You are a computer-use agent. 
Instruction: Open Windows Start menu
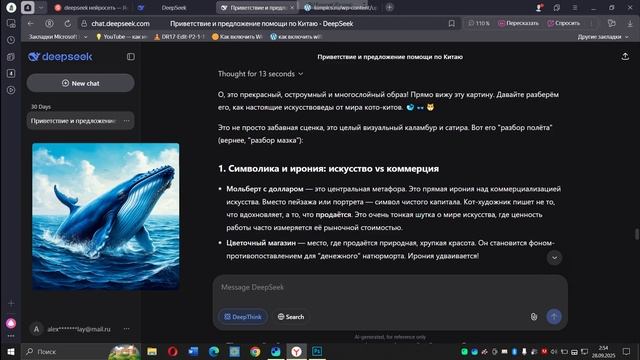pos(11,351)
